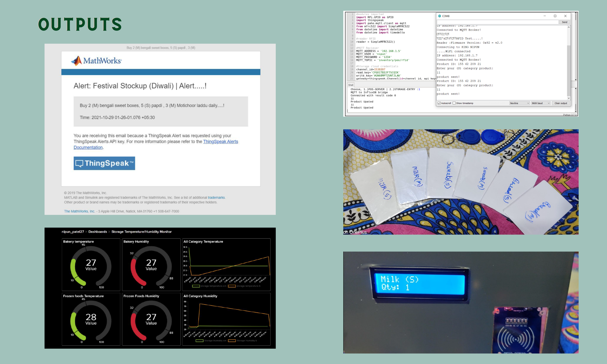607x364 pixels.
Task: Open the trademarks link in the email footer
Action: pos(216,197)
